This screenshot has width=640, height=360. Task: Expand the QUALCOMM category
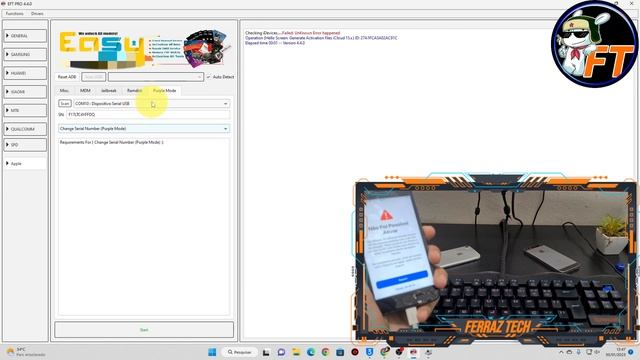25,129
